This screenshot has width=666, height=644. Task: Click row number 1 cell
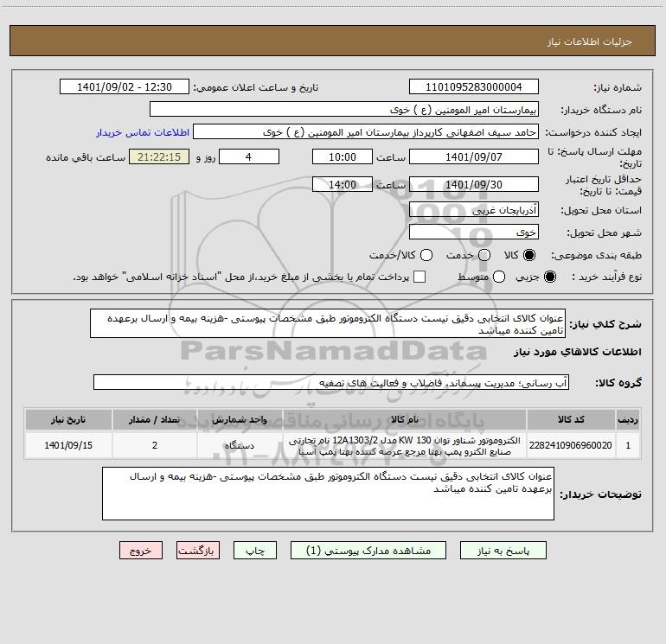(x=628, y=445)
